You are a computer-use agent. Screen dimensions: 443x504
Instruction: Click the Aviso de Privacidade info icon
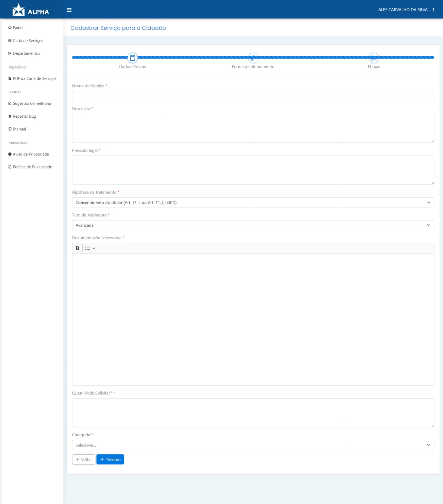point(10,154)
